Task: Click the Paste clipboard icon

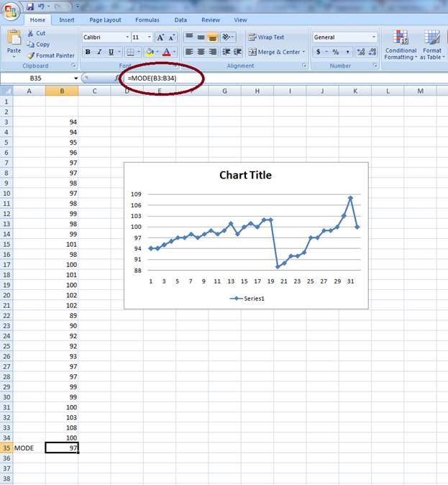Action: (14, 42)
